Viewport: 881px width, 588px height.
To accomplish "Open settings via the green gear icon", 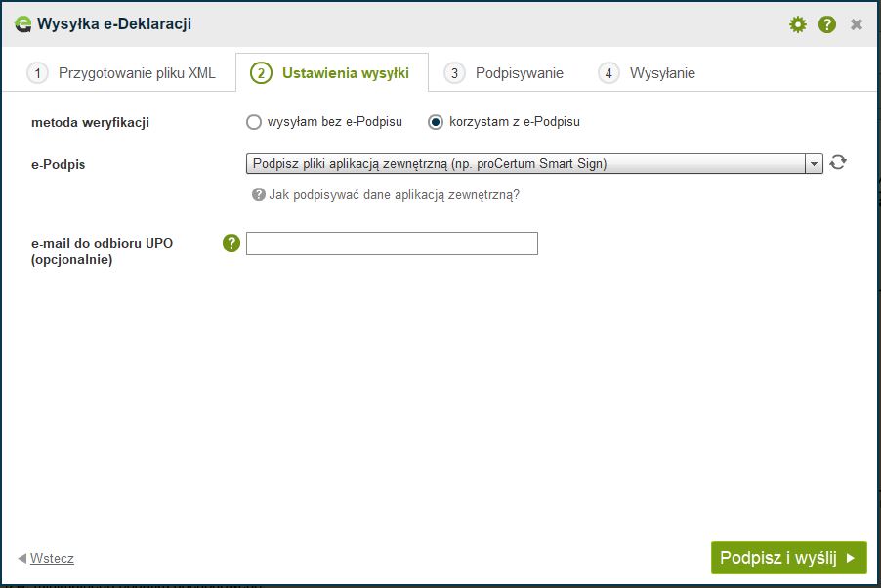I will point(798,24).
